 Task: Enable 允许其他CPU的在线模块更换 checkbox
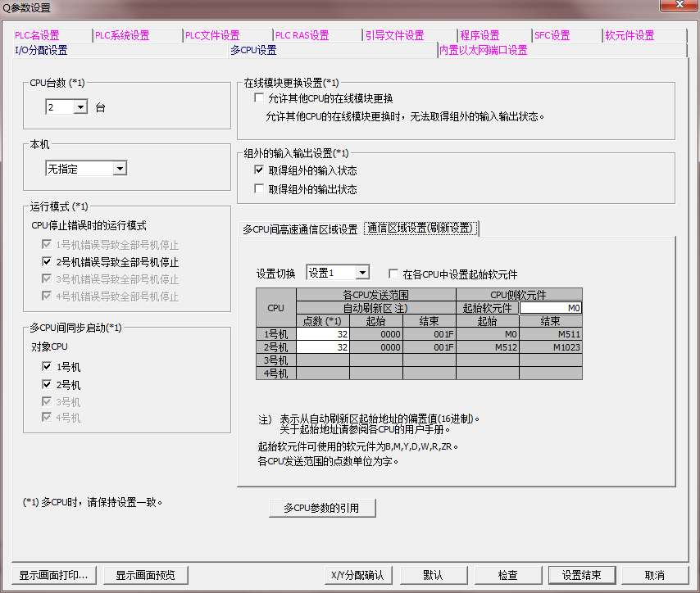pyautogui.click(x=260, y=98)
